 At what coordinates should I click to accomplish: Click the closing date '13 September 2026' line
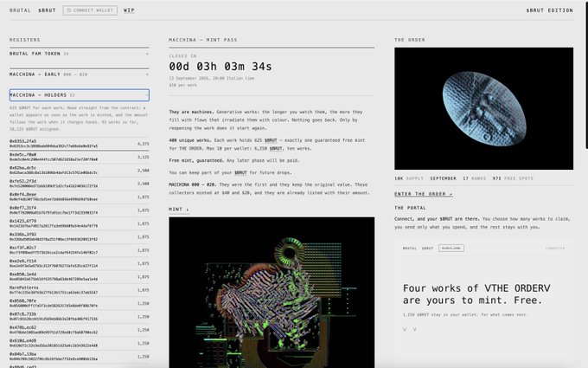coord(212,79)
